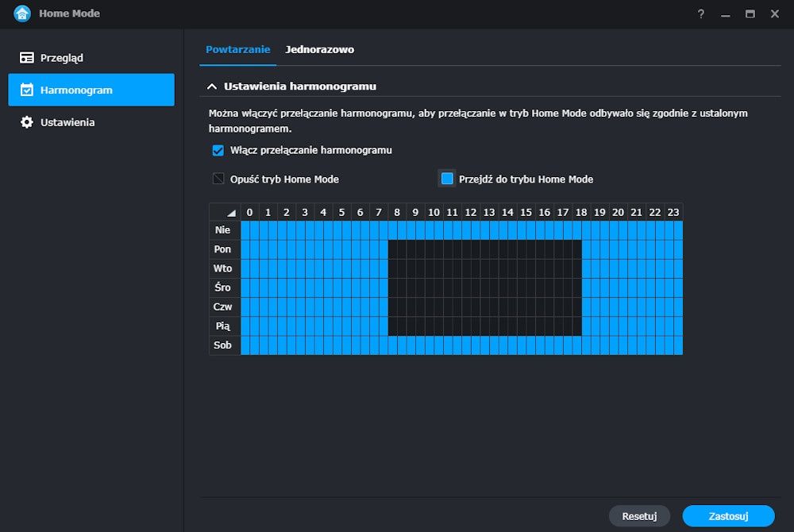Select the Pon row header

pyautogui.click(x=225, y=249)
